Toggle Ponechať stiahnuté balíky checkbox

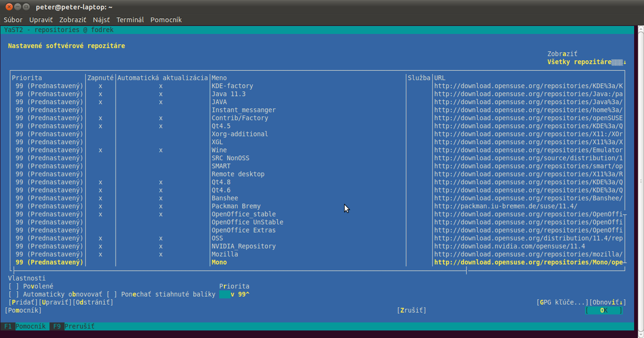[x=161, y=294]
